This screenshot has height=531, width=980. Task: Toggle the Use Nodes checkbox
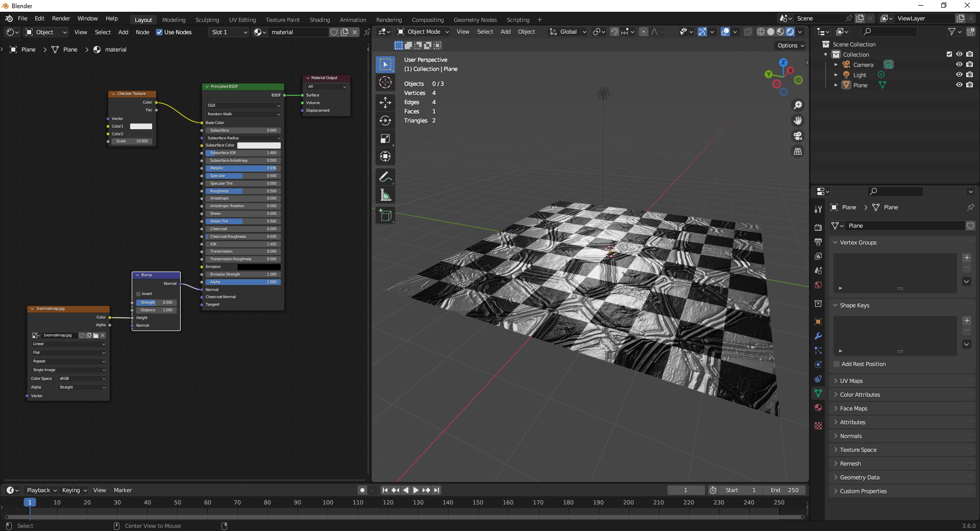[x=159, y=32]
